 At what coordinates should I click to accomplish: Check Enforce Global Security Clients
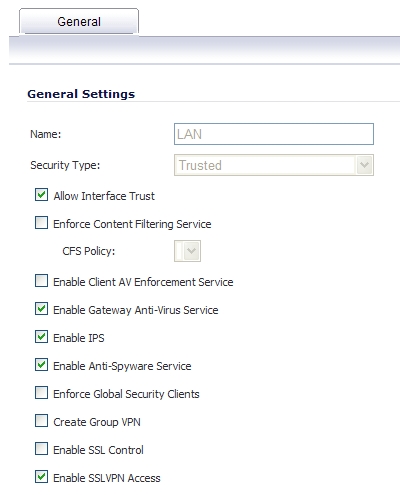(41, 393)
